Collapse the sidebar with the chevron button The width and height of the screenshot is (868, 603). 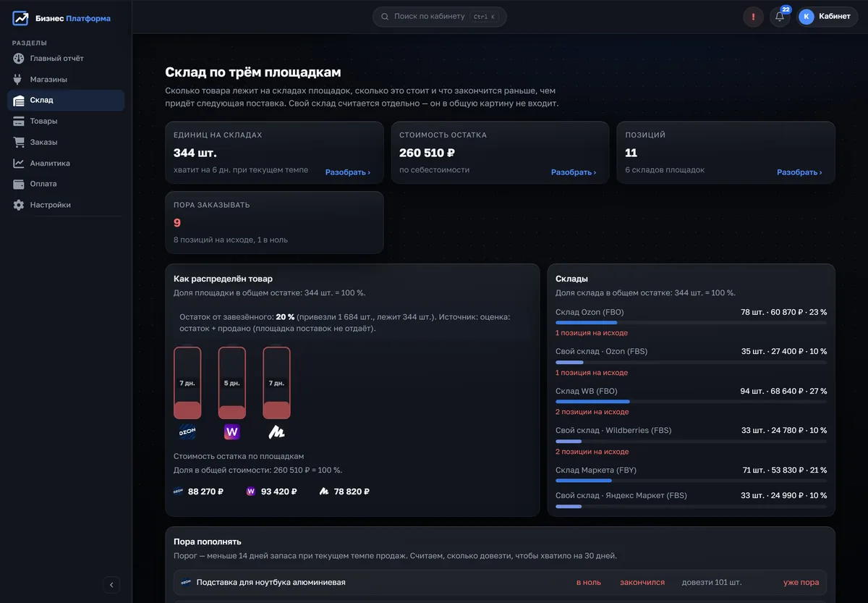(111, 585)
